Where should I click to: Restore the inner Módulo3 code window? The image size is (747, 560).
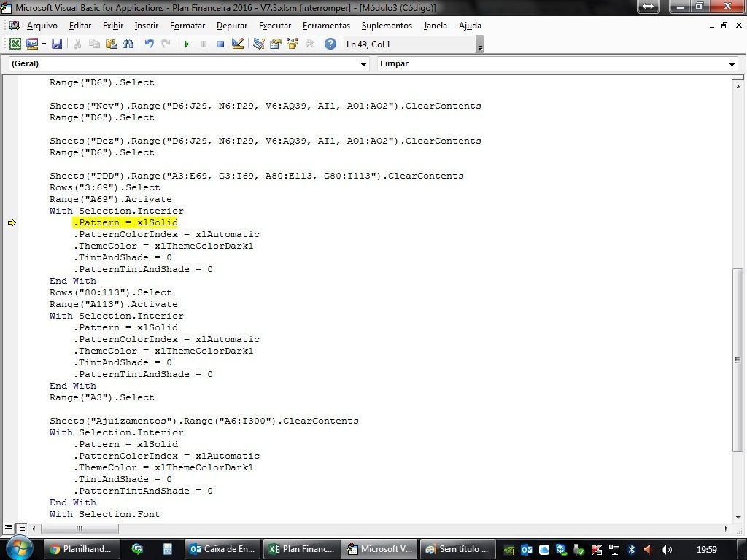pyautogui.click(x=724, y=26)
